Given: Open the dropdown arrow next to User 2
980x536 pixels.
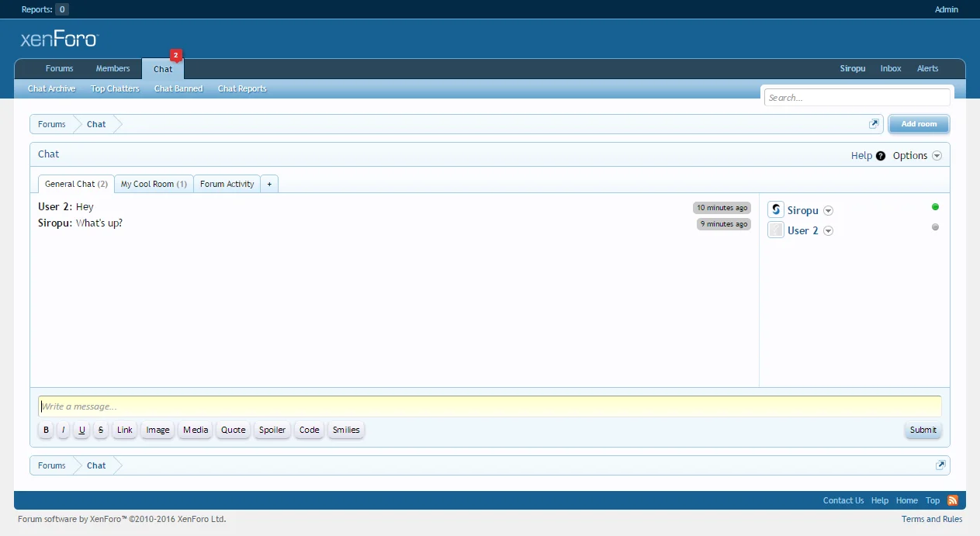Looking at the screenshot, I should tap(828, 231).
